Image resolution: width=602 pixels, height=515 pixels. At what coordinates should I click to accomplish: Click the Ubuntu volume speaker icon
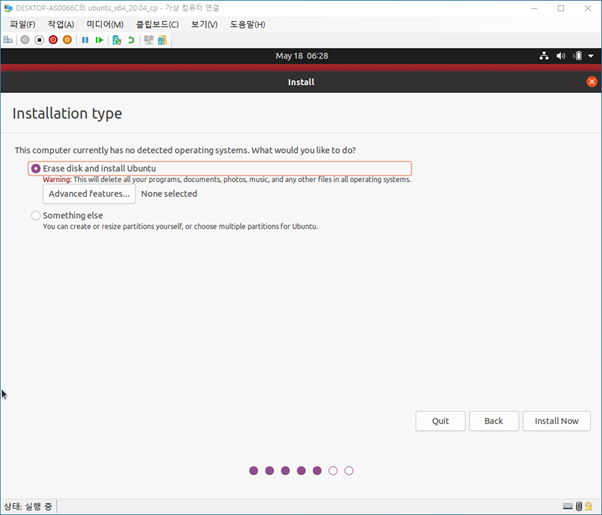point(561,56)
